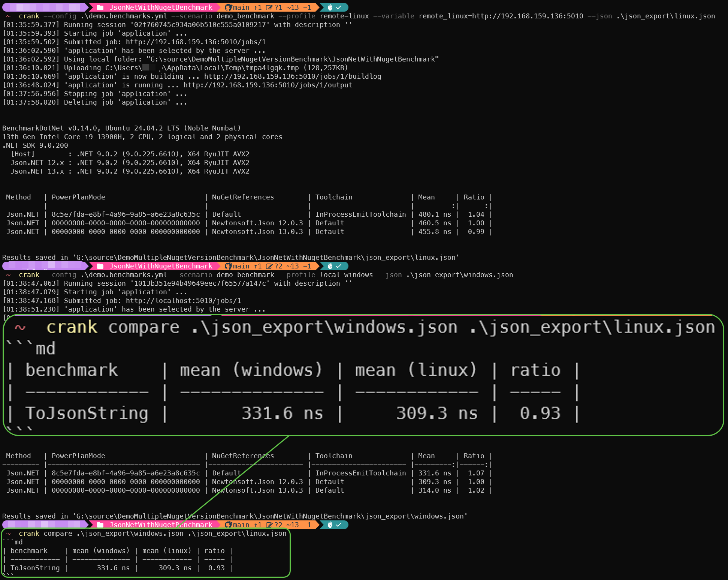The image size is (728, 580).
Task: Click the GUID 8c5e7fda in the 480.1 ns row
Action: coord(126,214)
